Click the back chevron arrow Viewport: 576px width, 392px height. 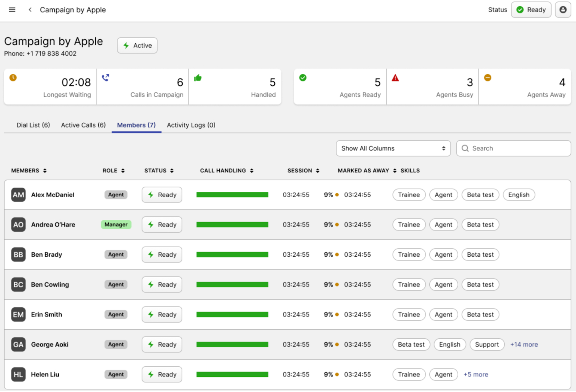[30, 10]
